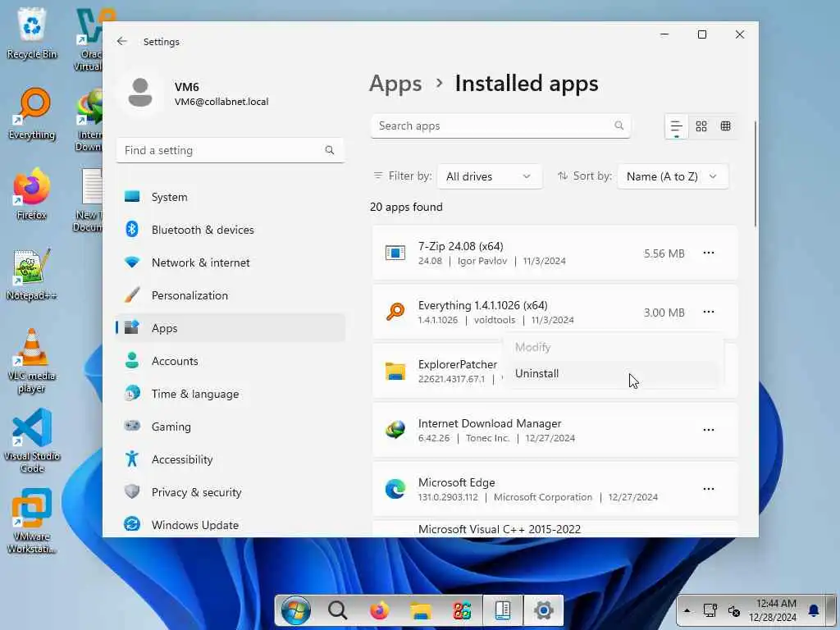The image size is (840, 630).
Task: Select Visual Studio Code desktop shortcut
Action: [x=32, y=441]
